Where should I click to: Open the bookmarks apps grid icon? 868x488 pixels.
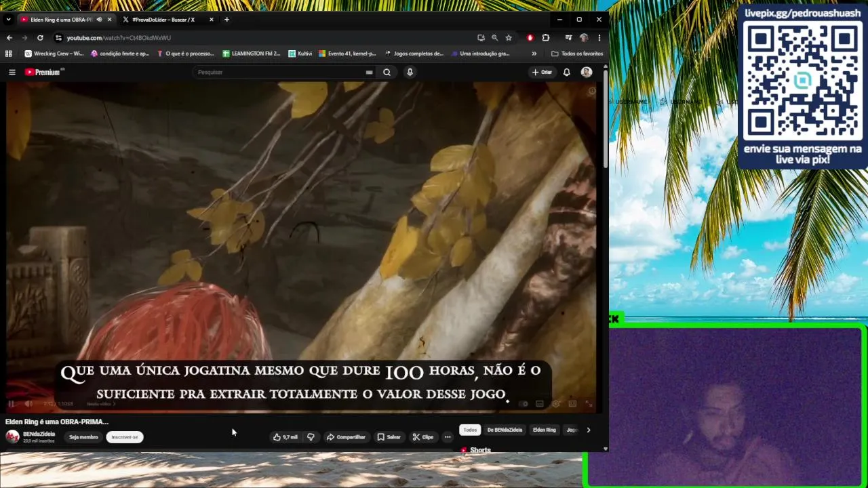pyautogui.click(x=9, y=54)
